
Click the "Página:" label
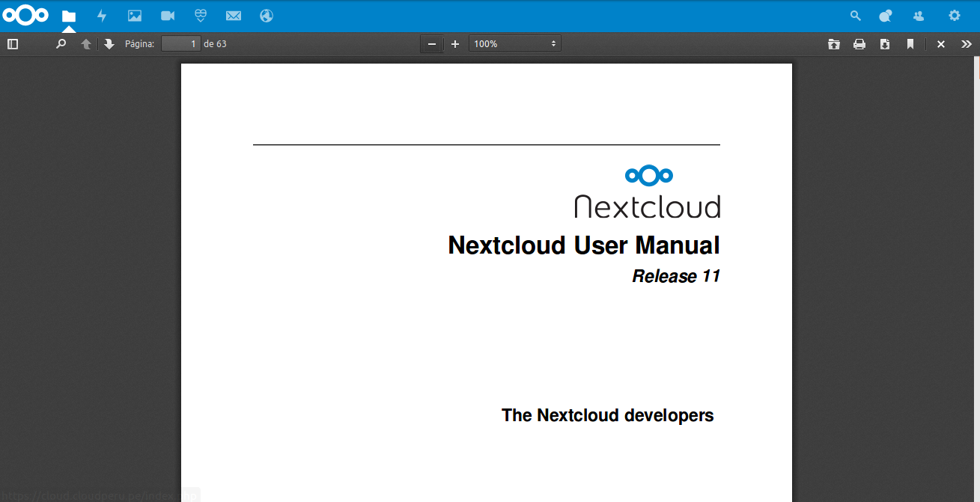pos(140,44)
